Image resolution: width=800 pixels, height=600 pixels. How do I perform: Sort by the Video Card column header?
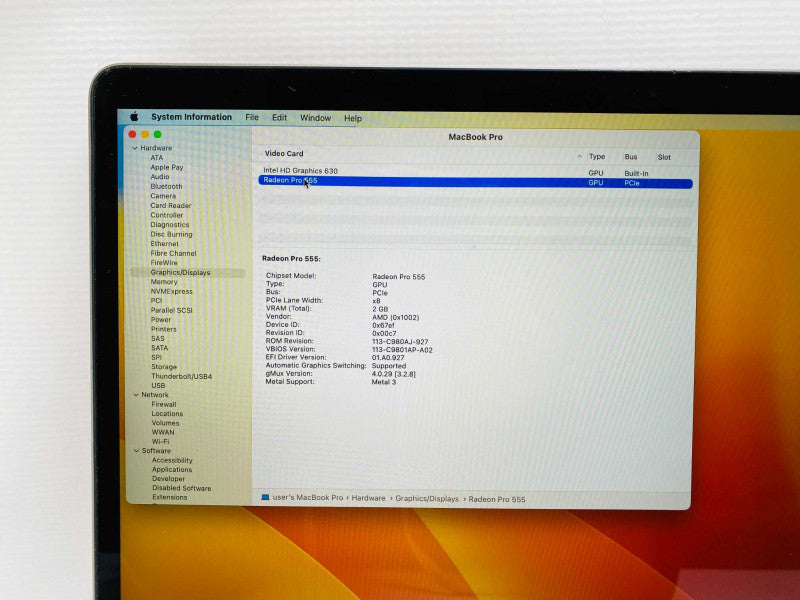[x=284, y=154]
